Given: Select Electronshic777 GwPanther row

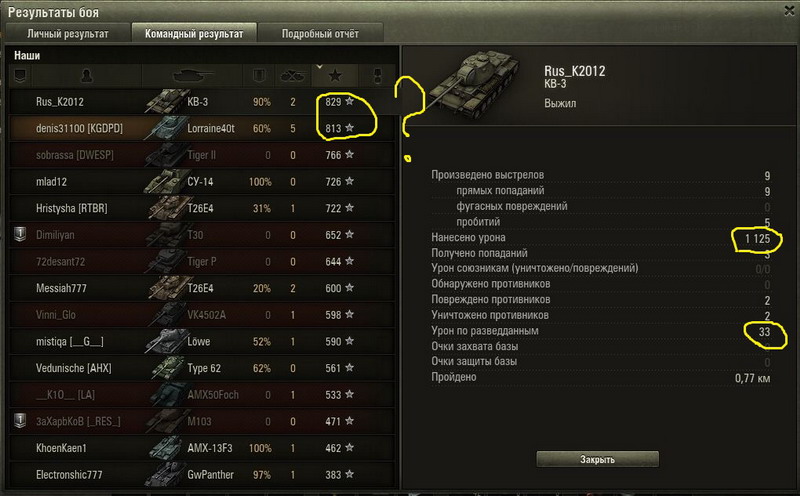Looking at the screenshot, I should click(x=202, y=475).
